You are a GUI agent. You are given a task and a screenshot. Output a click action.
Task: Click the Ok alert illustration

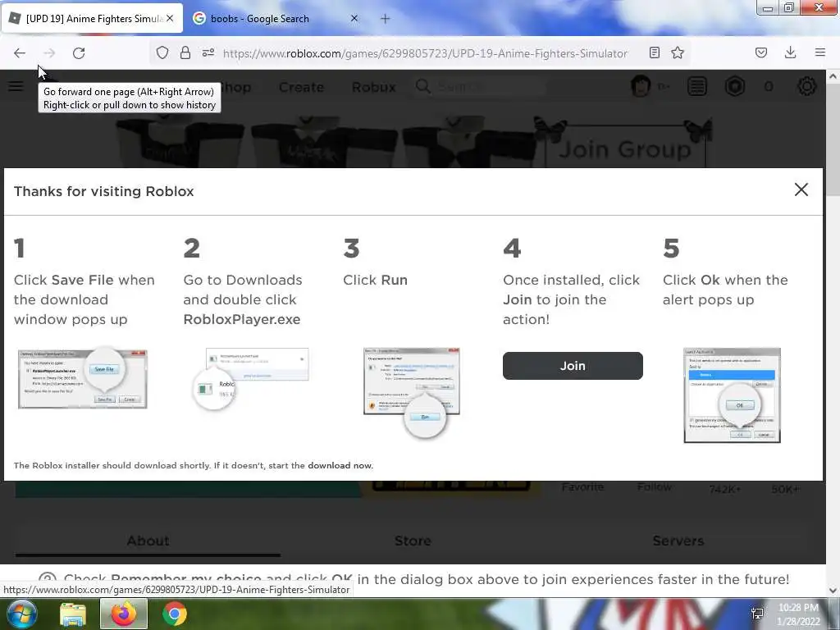(732, 395)
